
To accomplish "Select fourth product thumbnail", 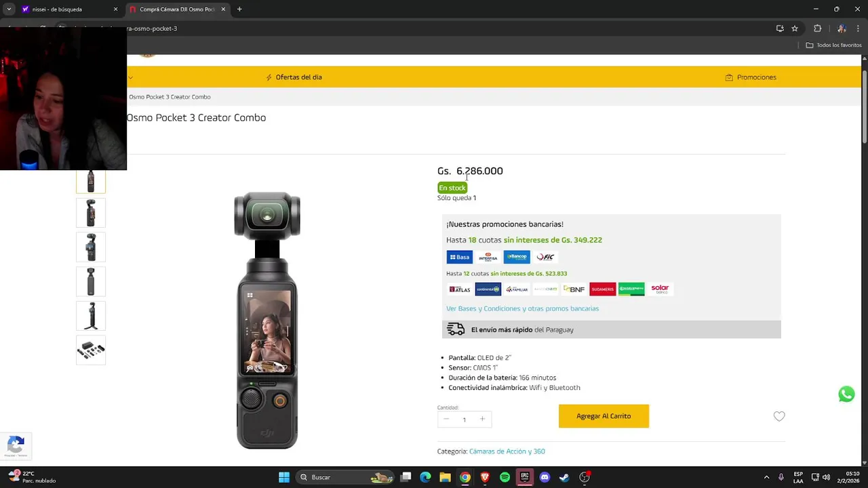I will click(x=91, y=281).
